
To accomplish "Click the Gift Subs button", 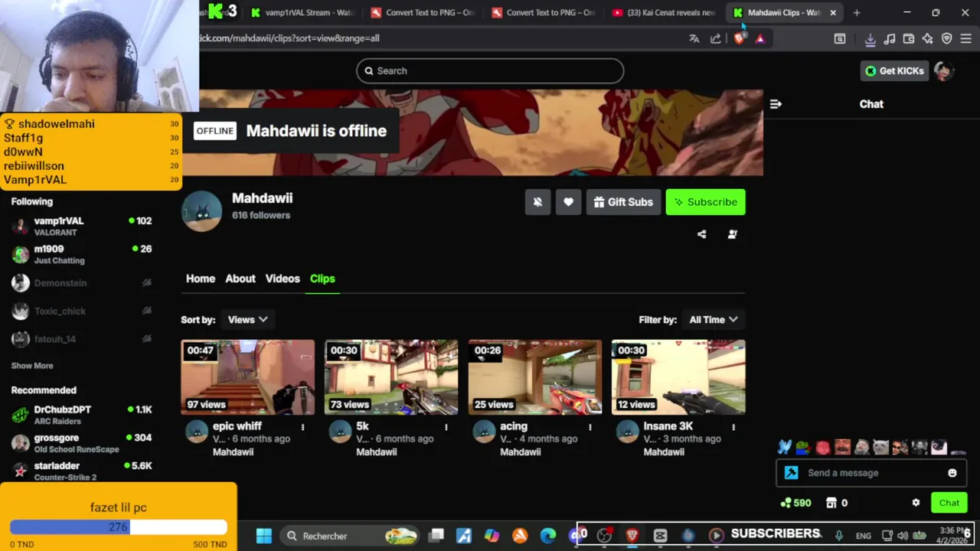I will point(623,202).
